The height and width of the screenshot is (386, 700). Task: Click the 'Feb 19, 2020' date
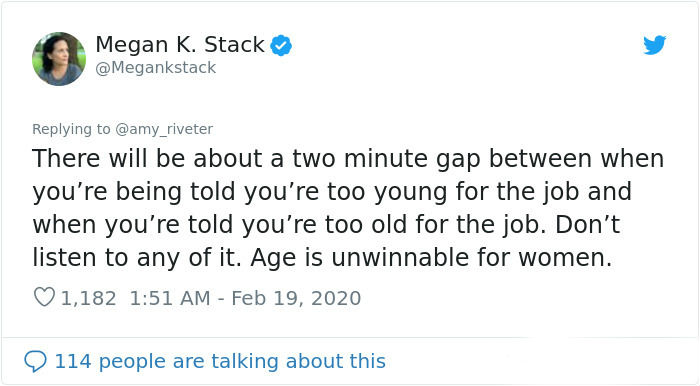coord(296,298)
